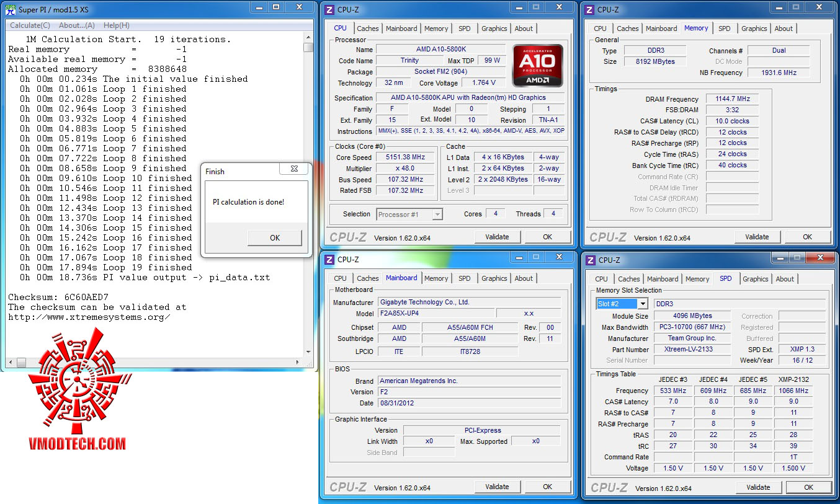The width and height of the screenshot is (840, 504).
Task: Open the Help(H) menu in Super PI
Action: pyautogui.click(x=117, y=25)
